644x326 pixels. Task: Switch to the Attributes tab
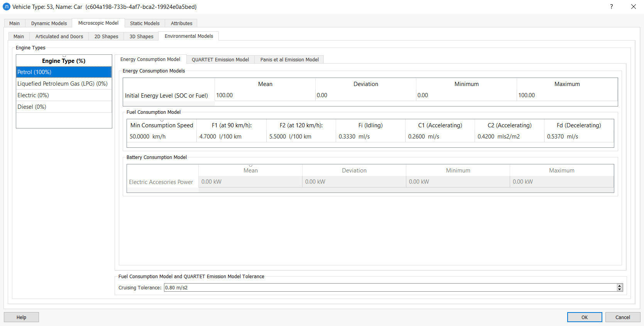(x=181, y=23)
